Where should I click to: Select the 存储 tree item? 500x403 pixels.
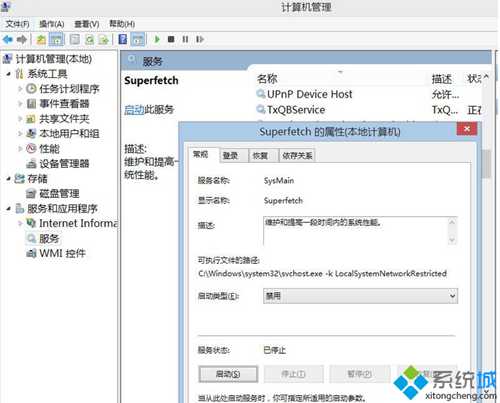pos(37,179)
